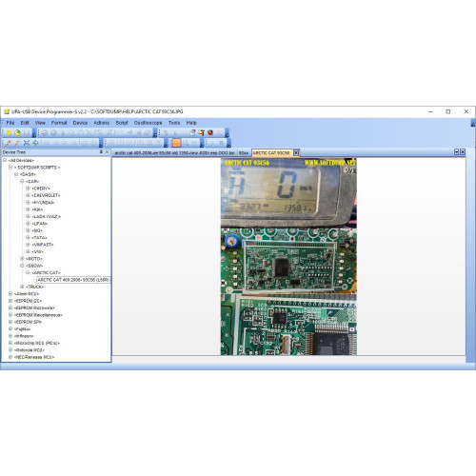
Task: Collapse the All Devices root node
Action: point(5,160)
